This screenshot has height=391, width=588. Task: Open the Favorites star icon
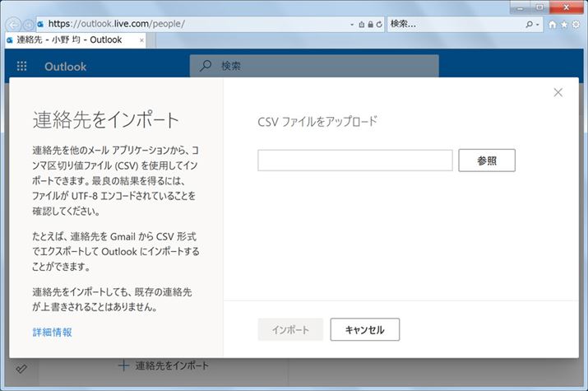point(564,25)
